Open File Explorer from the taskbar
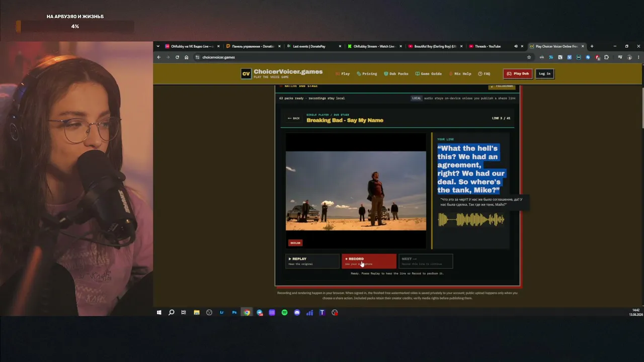The image size is (644, 362). tap(197, 313)
